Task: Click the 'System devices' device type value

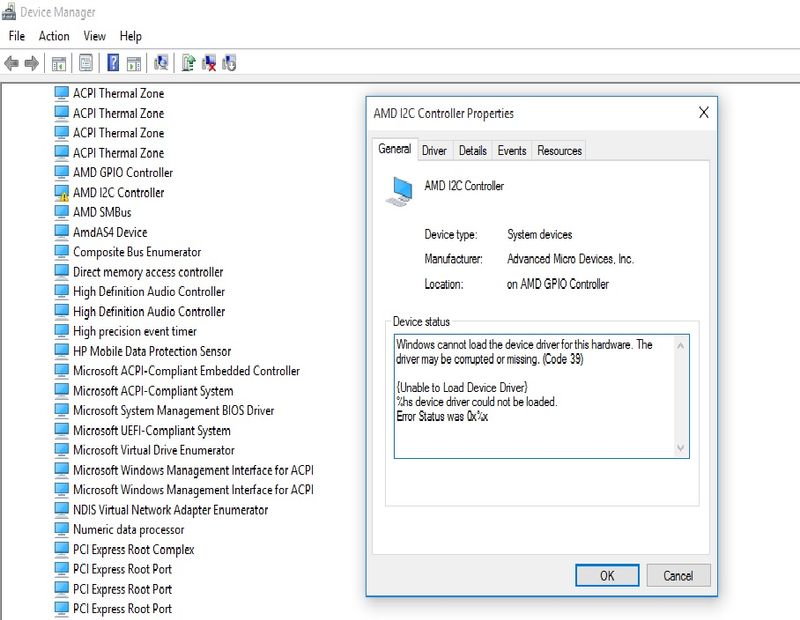Action: (x=540, y=235)
